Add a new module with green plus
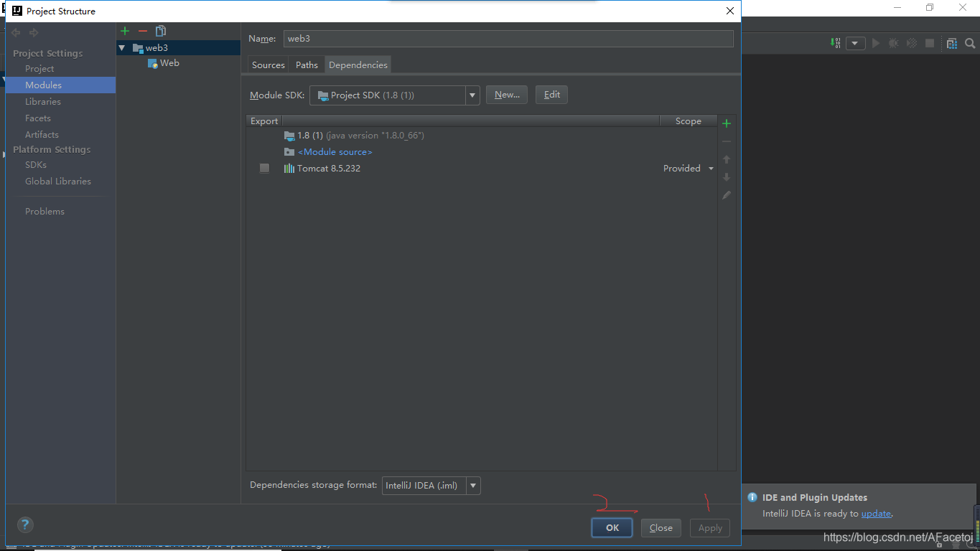 pyautogui.click(x=125, y=31)
